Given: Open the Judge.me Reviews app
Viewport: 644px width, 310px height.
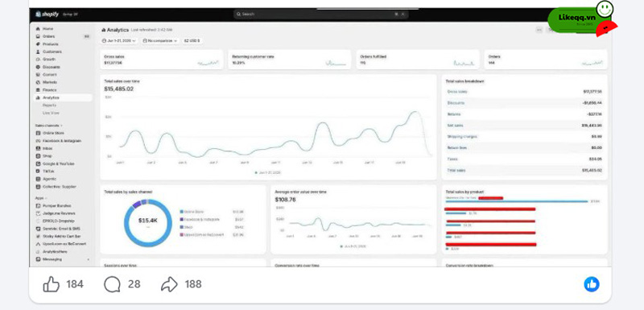Looking at the screenshot, I should point(59,213).
